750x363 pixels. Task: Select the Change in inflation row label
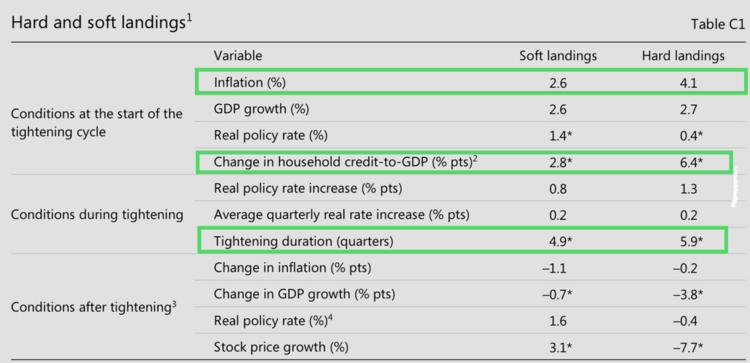292,268
